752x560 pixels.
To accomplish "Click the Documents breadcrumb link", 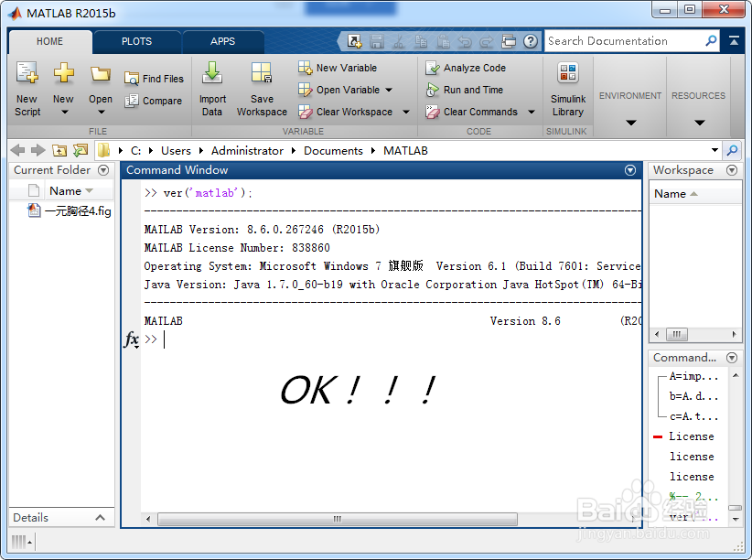I will coord(333,150).
